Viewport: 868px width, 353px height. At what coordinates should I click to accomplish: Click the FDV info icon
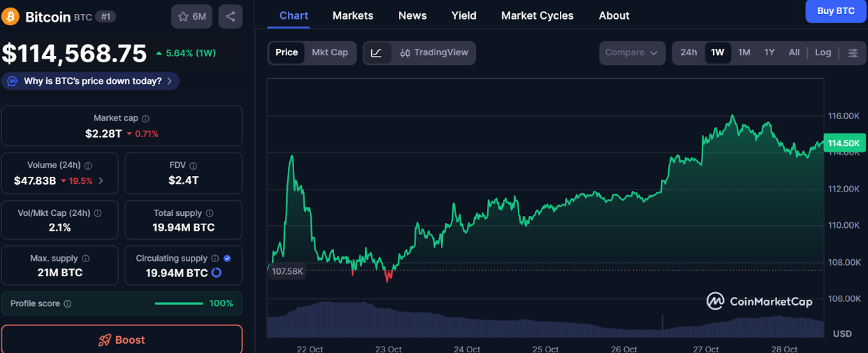coord(194,166)
